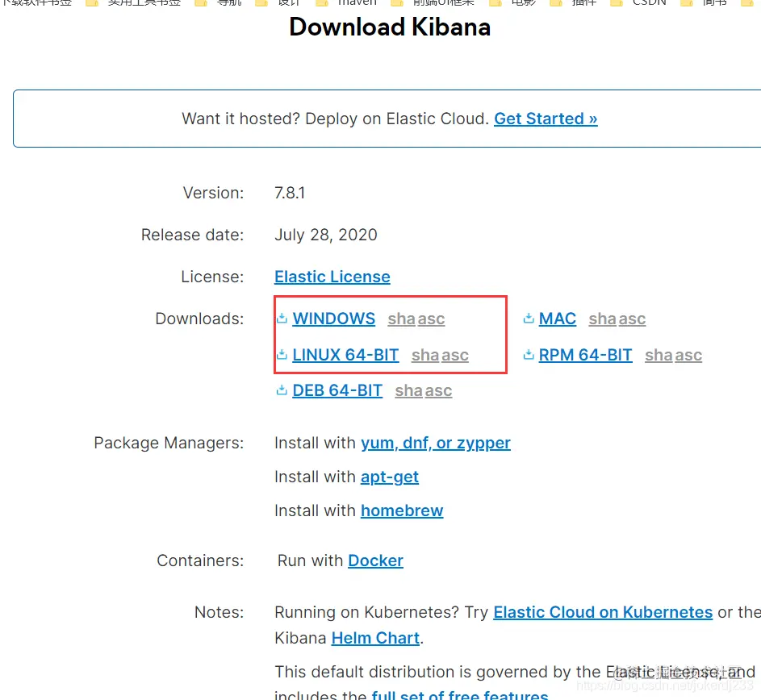
Task: Click the Version: label
Action: (x=214, y=193)
